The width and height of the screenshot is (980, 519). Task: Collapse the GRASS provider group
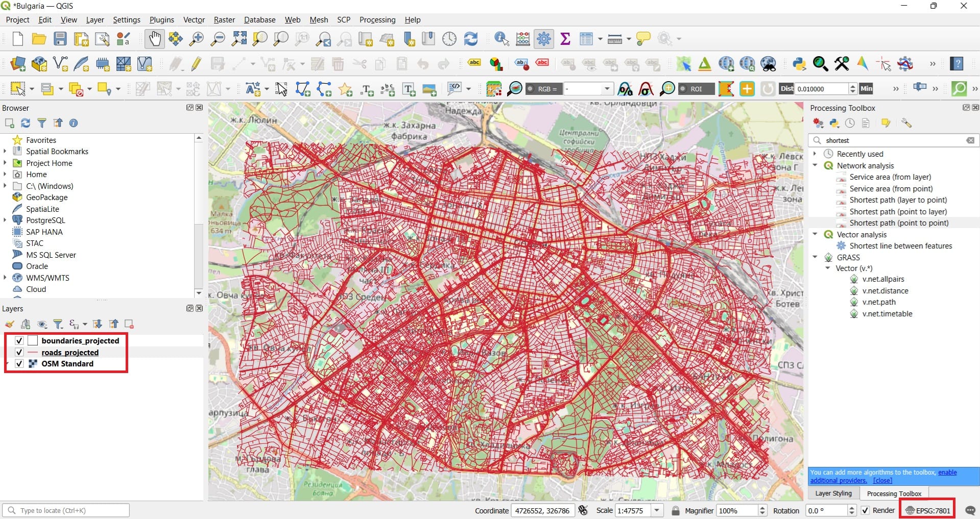tap(815, 257)
